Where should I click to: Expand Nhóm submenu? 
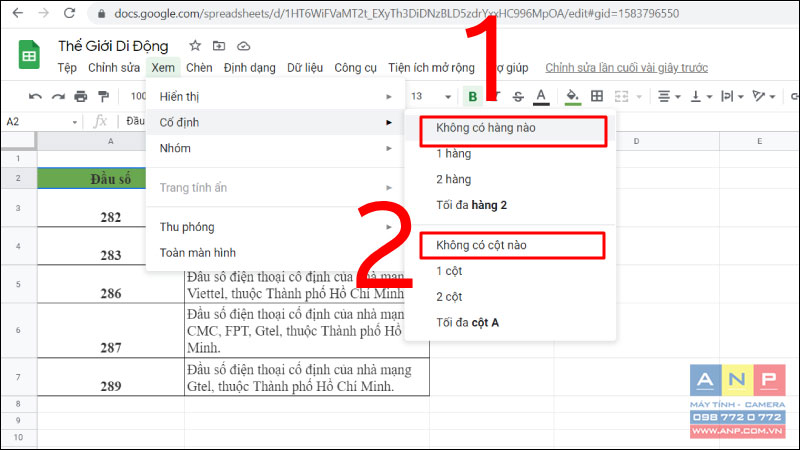pos(276,148)
